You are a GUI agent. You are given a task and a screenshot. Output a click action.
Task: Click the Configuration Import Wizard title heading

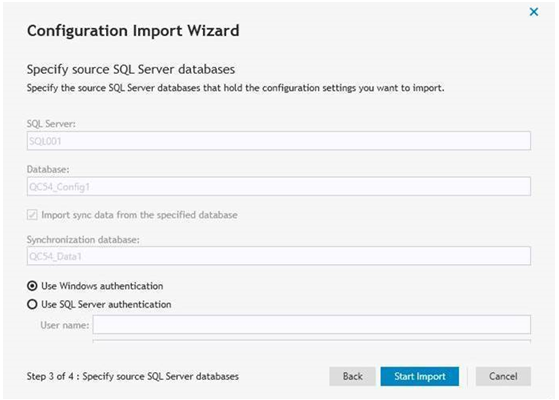coord(133,31)
